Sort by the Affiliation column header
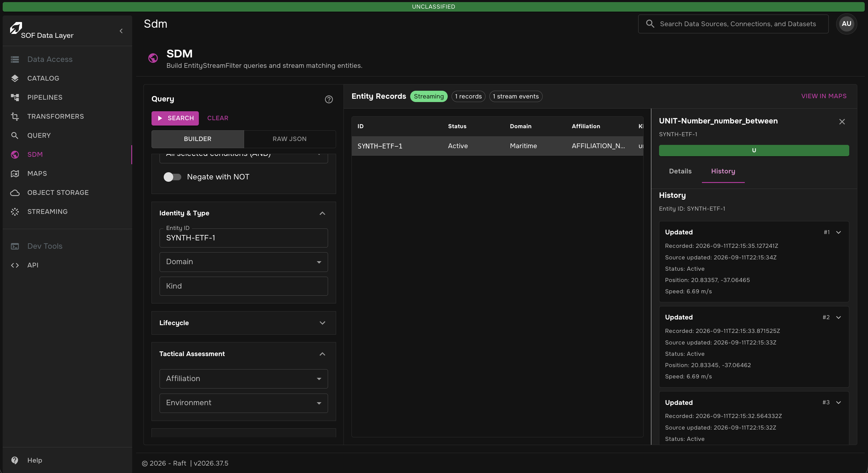The image size is (868, 473). [586, 126]
